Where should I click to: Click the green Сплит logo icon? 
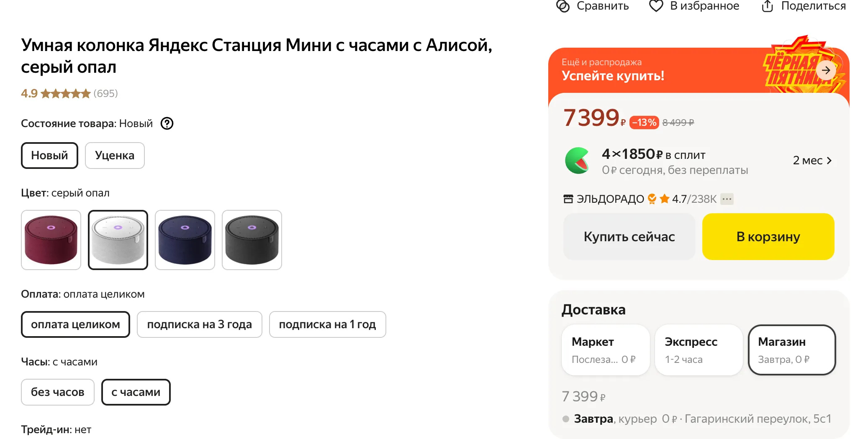(578, 161)
